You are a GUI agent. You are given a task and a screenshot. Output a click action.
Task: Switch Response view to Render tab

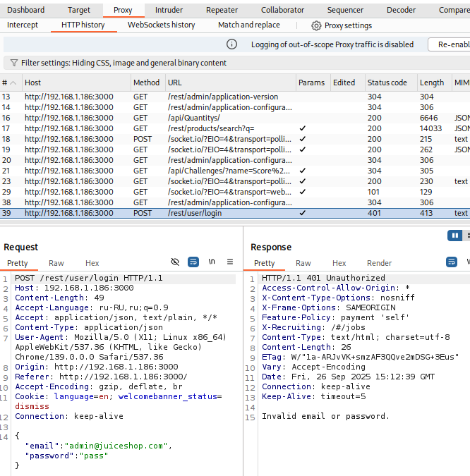(x=379, y=263)
